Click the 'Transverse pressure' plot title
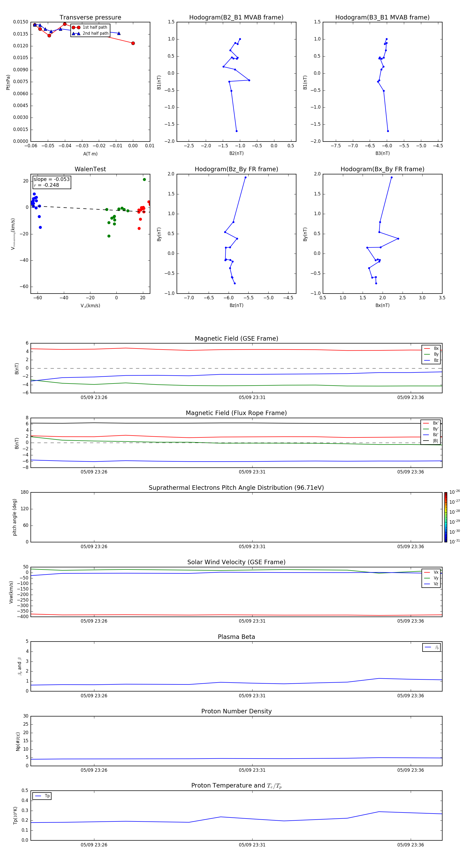Screen dimensions: 473x868 pyautogui.click(x=90, y=18)
